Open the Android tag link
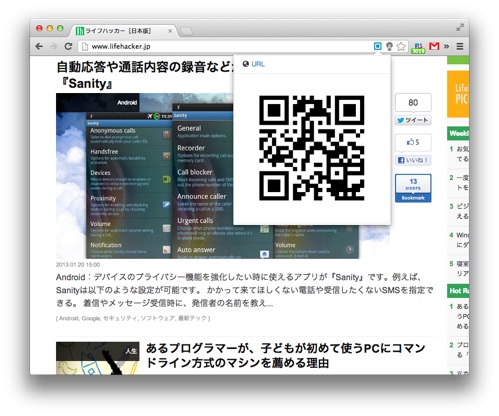 69,318
